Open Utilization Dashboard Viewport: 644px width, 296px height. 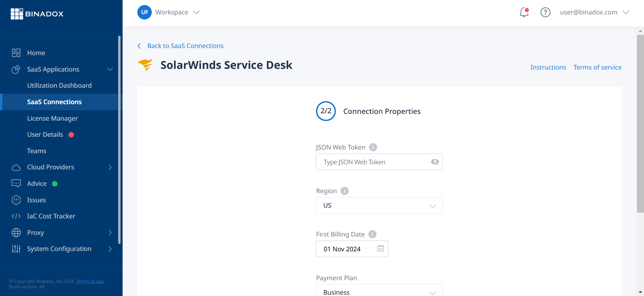59,85
